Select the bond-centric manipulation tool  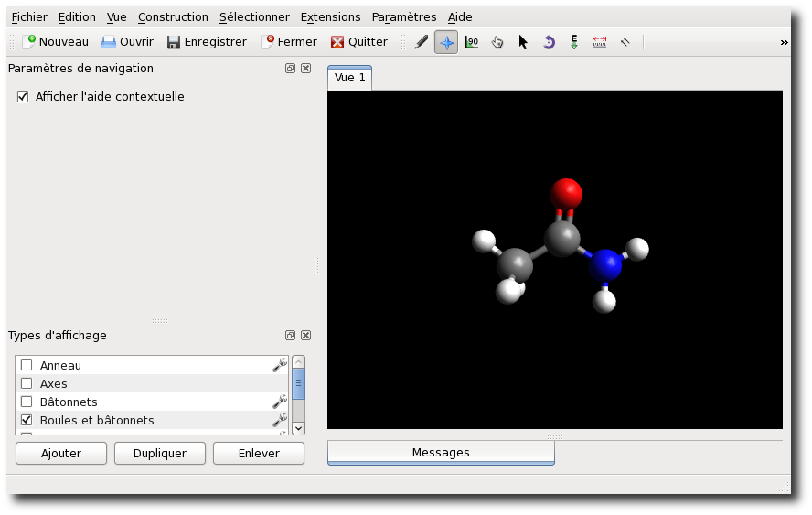pos(472,42)
